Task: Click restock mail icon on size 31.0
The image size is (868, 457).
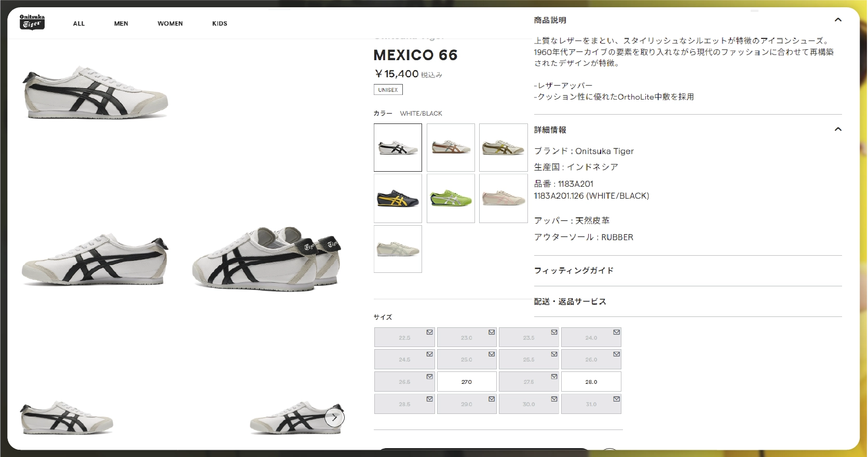Action: coord(616,399)
